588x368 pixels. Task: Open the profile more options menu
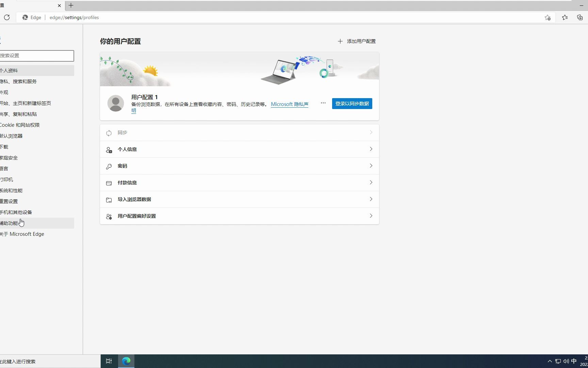(x=323, y=103)
